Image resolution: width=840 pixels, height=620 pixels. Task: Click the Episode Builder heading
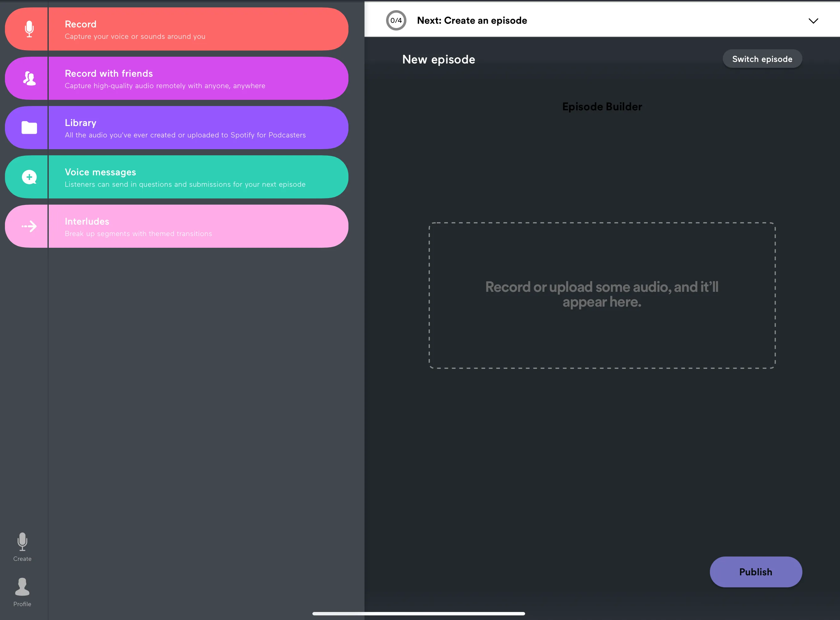pyautogui.click(x=602, y=107)
